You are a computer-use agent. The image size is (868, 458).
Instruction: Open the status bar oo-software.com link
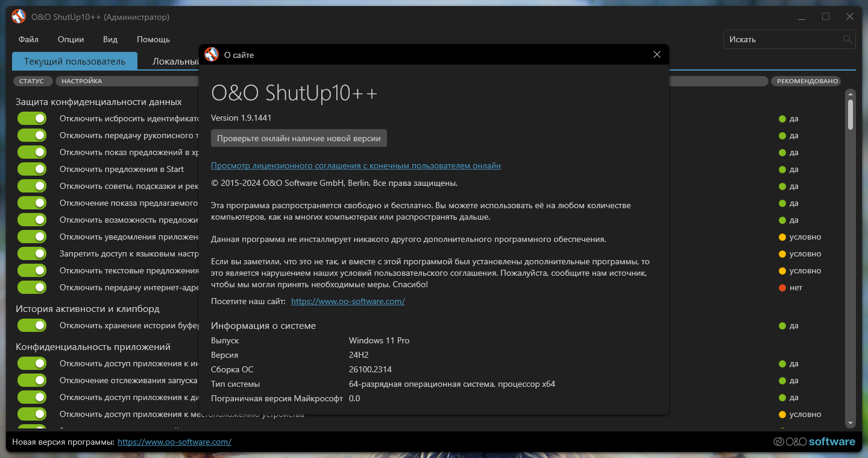point(174,442)
